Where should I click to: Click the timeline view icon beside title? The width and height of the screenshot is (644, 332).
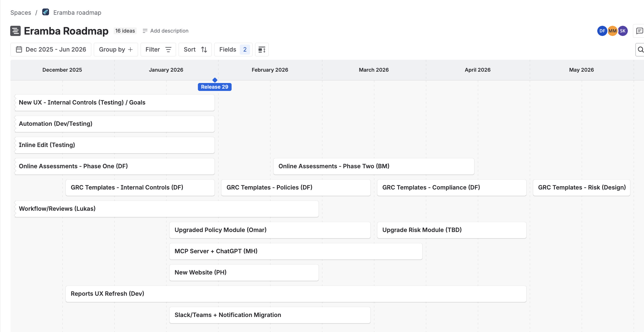tap(15, 31)
